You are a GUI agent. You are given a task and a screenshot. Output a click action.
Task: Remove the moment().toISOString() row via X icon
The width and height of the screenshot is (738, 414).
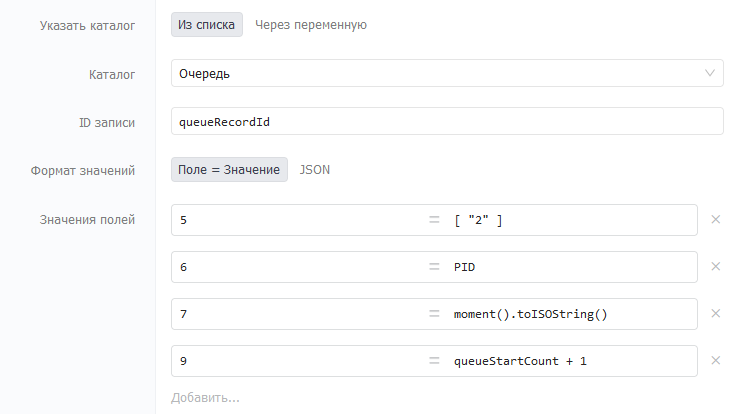pyautogui.click(x=715, y=313)
